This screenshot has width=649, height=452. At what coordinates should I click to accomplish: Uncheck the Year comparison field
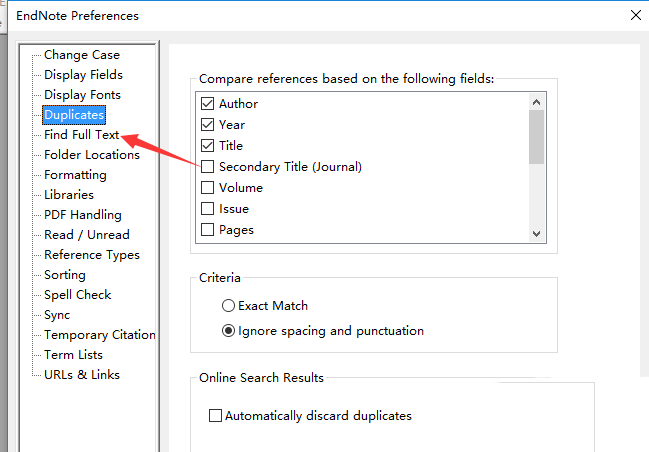[x=208, y=125]
